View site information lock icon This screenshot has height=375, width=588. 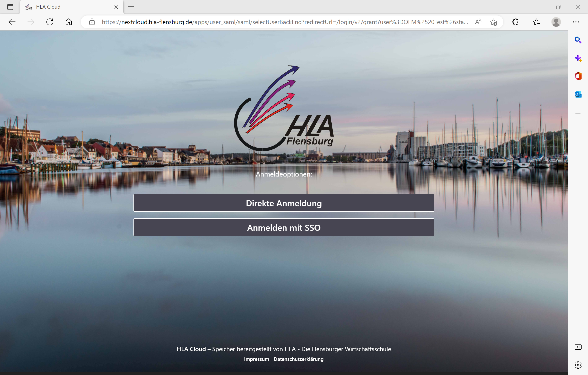pyautogui.click(x=92, y=22)
